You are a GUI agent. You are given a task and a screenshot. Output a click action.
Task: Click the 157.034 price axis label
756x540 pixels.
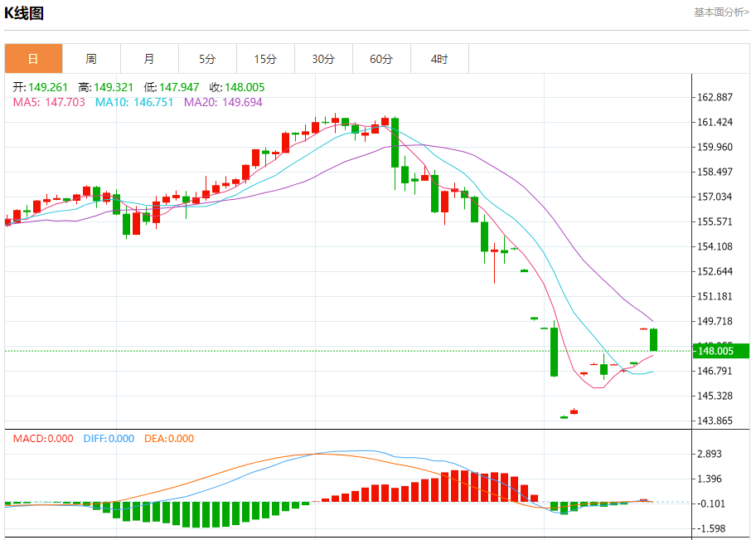(x=715, y=197)
